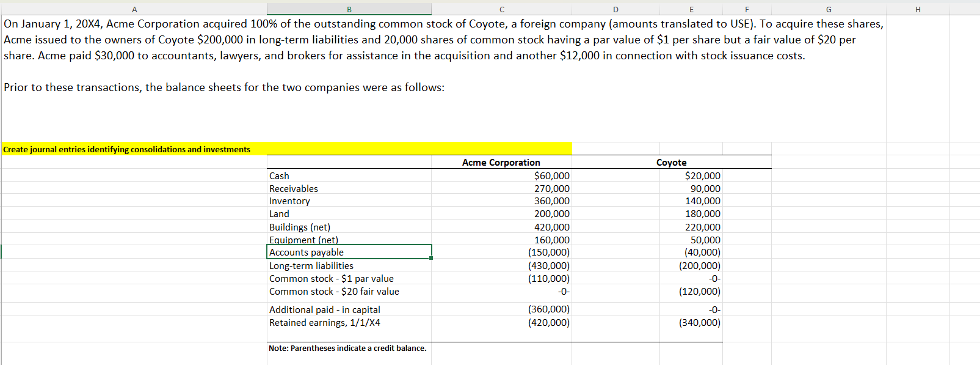Image resolution: width=980 pixels, height=365 pixels.
Task: Select 'Additional paid - in capital' cell
Action: point(349,309)
